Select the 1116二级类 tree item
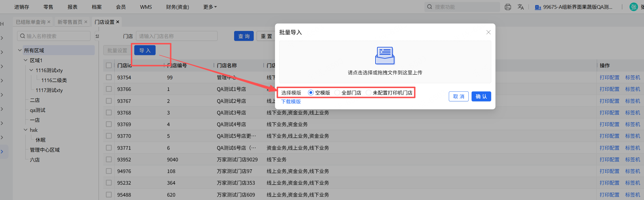Screen dimensions: 644x200 click(54, 80)
